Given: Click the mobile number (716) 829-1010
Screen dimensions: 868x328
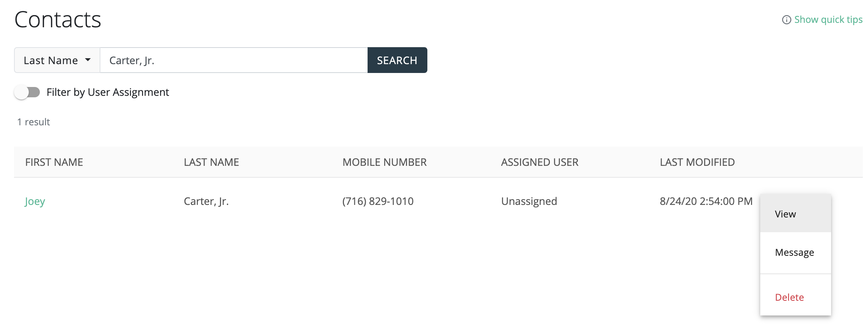Looking at the screenshot, I should [x=378, y=201].
